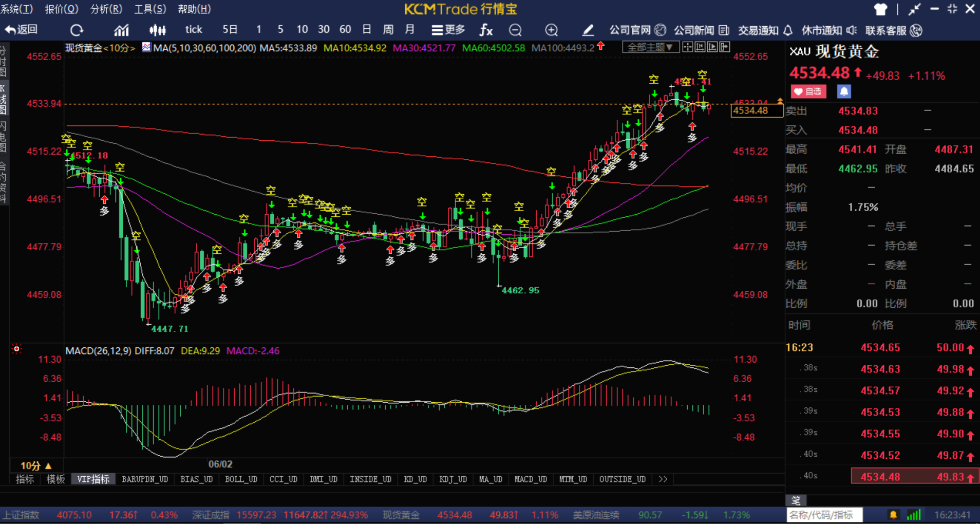This screenshot has height=524, width=980.
Task: Select the 10-minute chart period
Action: point(302,30)
